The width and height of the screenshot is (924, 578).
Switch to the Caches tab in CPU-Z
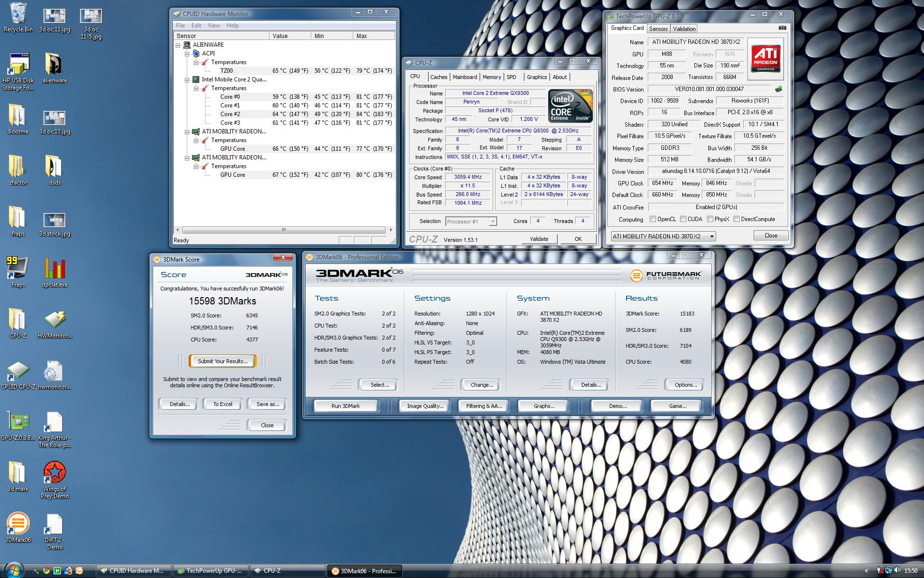coord(438,77)
